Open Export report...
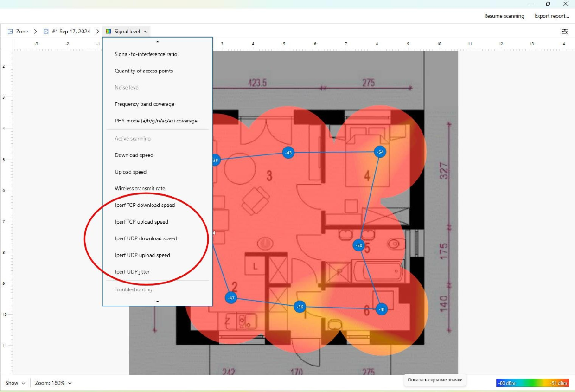 552,16
